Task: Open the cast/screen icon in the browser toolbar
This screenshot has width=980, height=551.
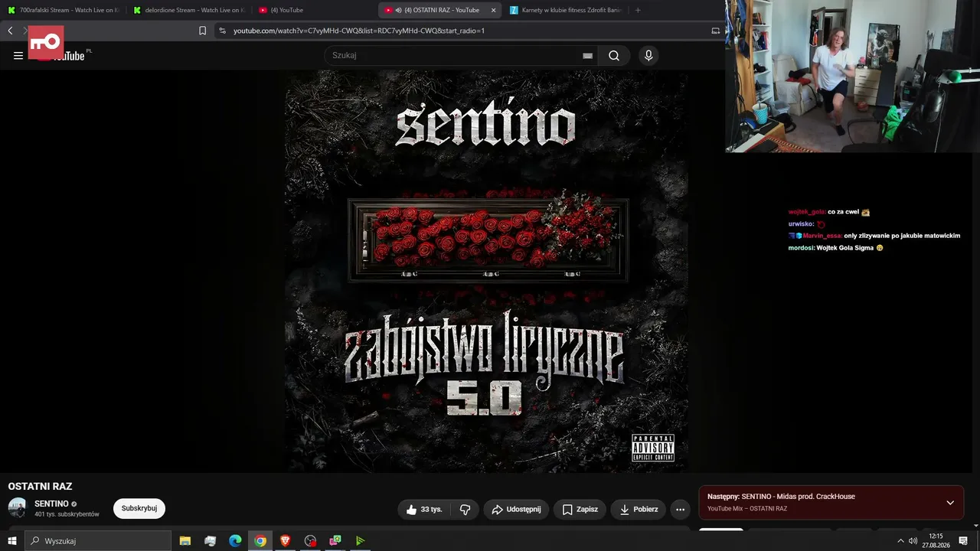Action: click(x=716, y=31)
